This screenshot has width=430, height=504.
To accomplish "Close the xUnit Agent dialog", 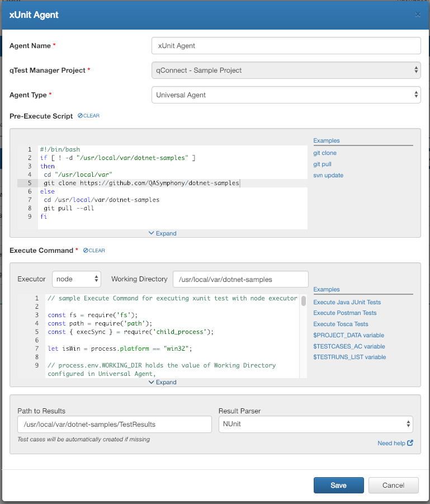I will point(418,15).
